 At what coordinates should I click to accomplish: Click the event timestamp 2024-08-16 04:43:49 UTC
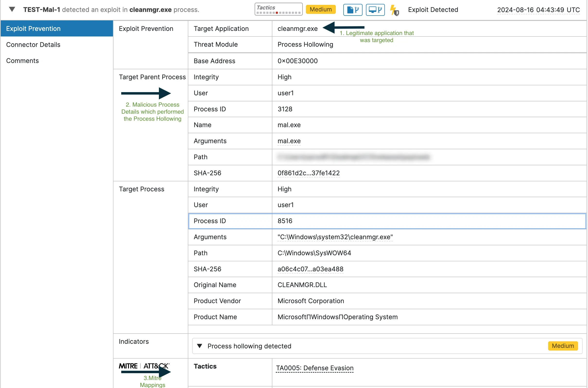click(x=538, y=10)
